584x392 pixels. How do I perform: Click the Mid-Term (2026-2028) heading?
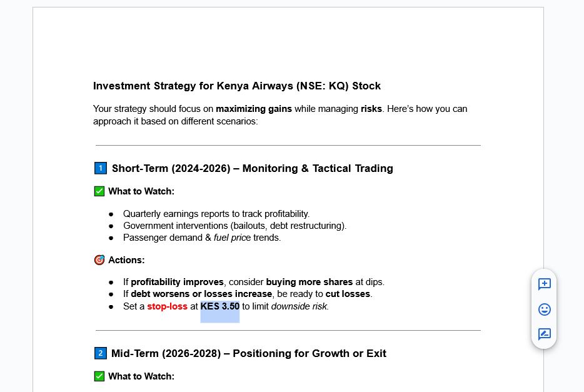[248, 353]
